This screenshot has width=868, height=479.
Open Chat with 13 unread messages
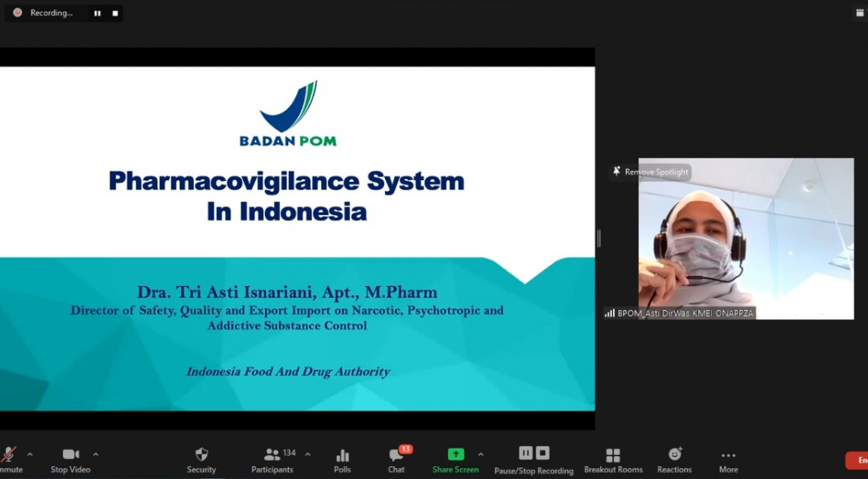tap(396, 459)
